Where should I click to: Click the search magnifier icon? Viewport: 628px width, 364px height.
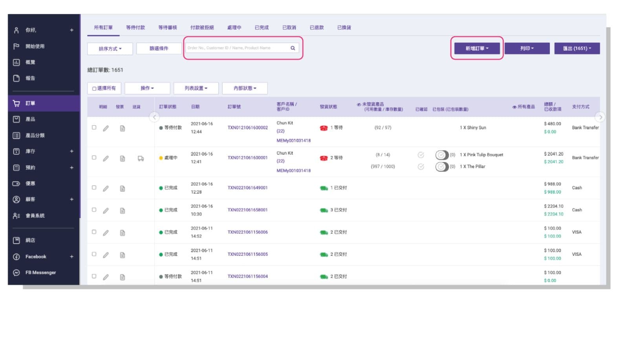[293, 48]
